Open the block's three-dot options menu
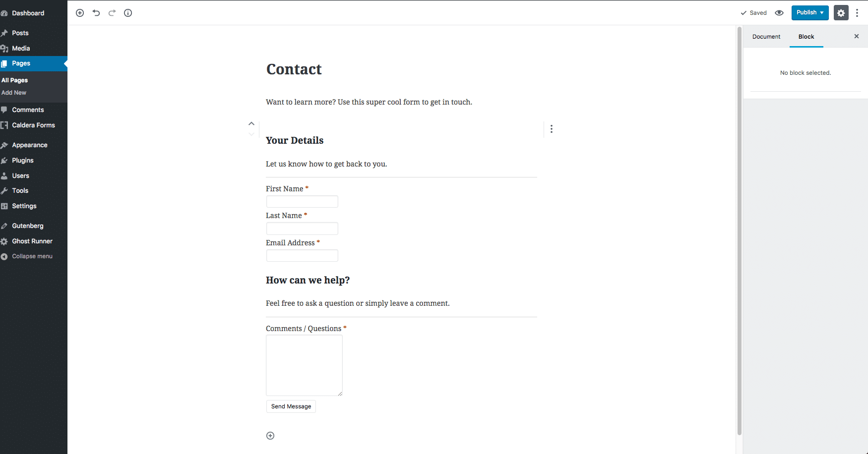Viewport: 868px width, 454px height. tap(552, 129)
